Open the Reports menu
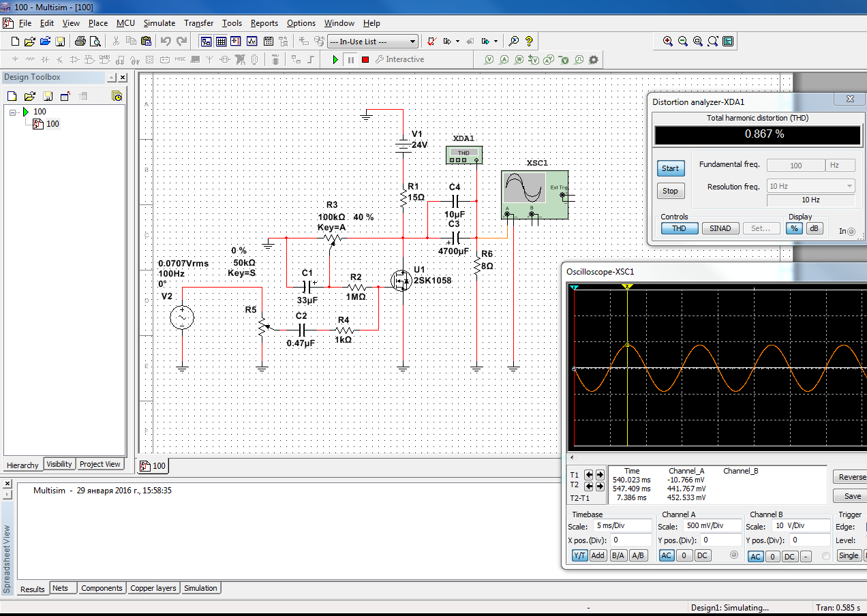The width and height of the screenshot is (867, 616). (264, 23)
